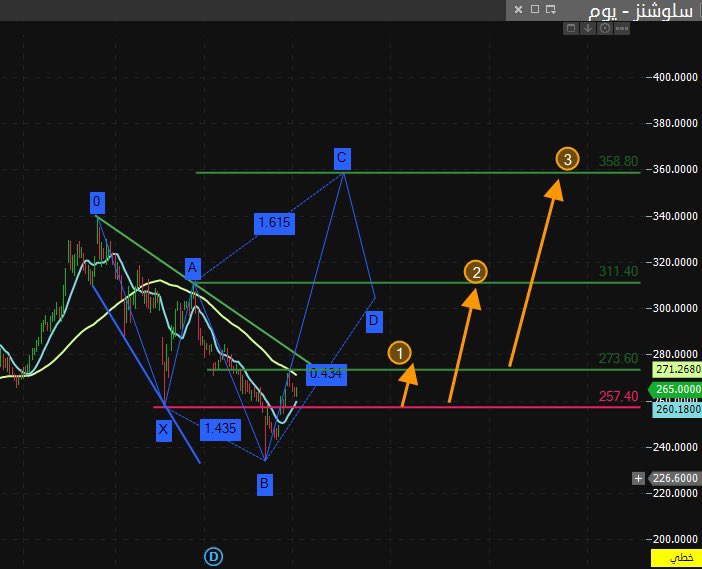Click the 320.0000 axis label
Viewport: 702px width, 569px height.
[x=675, y=262]
